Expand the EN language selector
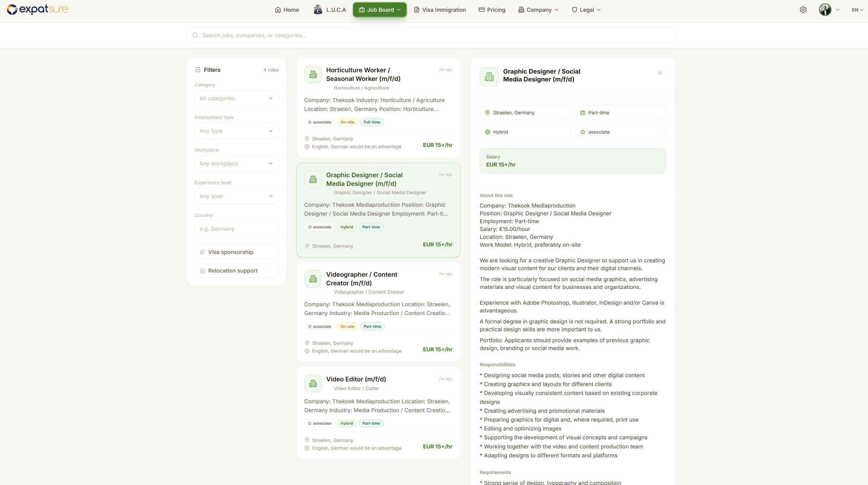 pos(857,10)
